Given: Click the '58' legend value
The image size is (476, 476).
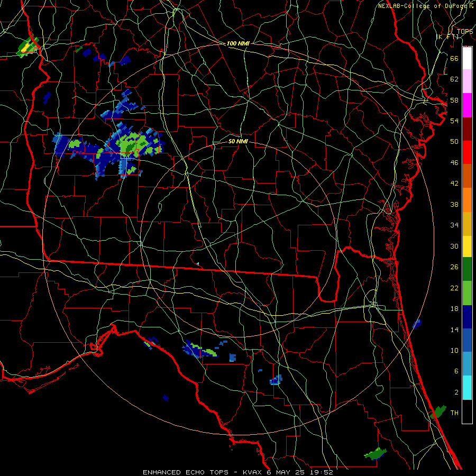Looking at the screenshot, I should [x=454, y=100].
